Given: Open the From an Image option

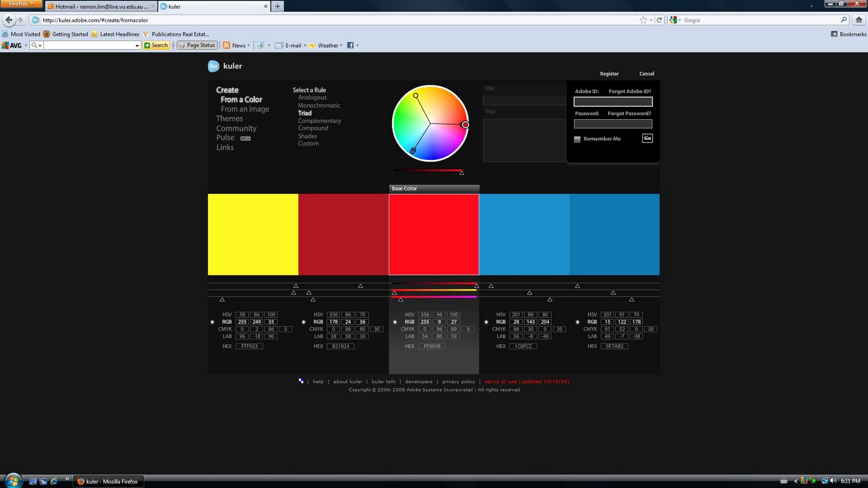Looking at the screenshot, I should point(245,109).
